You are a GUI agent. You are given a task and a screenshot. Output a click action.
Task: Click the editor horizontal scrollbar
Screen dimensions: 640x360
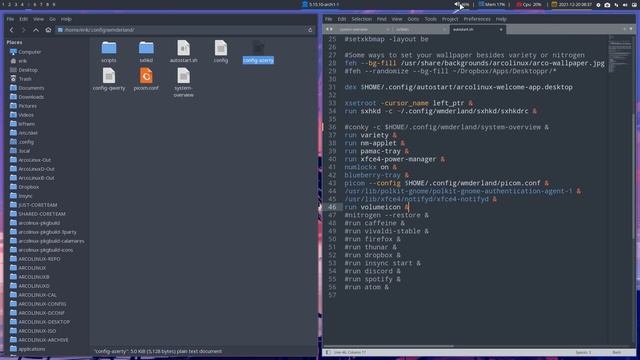(x=389, y=346)
